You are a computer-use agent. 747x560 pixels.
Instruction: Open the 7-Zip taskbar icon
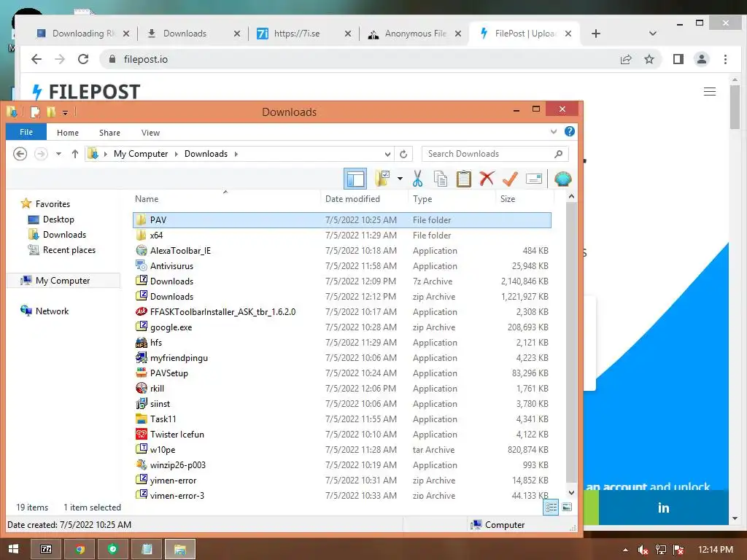coord(46,549)
